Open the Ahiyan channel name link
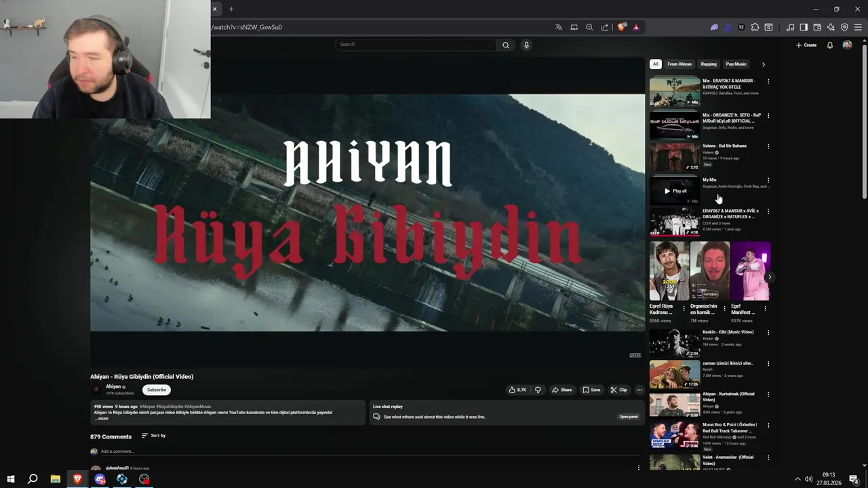This screenshot has width=868, height=488. coord(113,386)
